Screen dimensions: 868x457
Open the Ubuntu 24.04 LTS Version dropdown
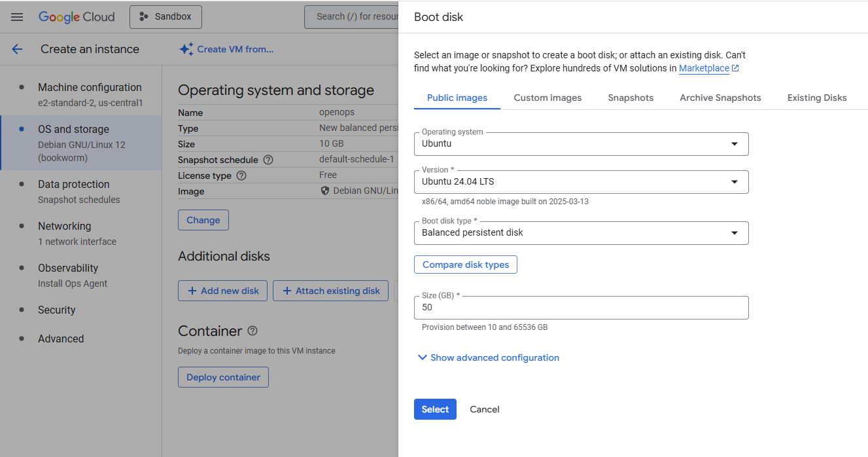coord(581,182)
